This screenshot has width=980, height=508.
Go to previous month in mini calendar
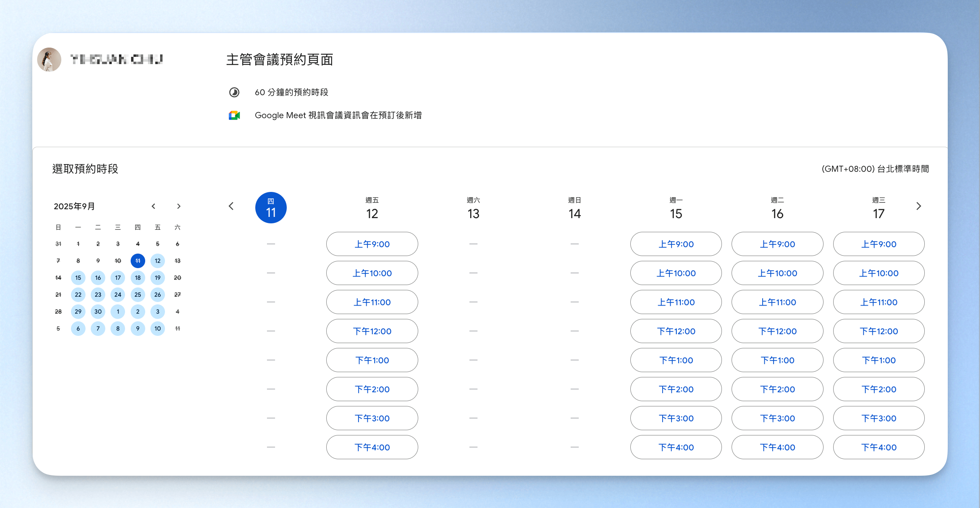coord(153,206)
